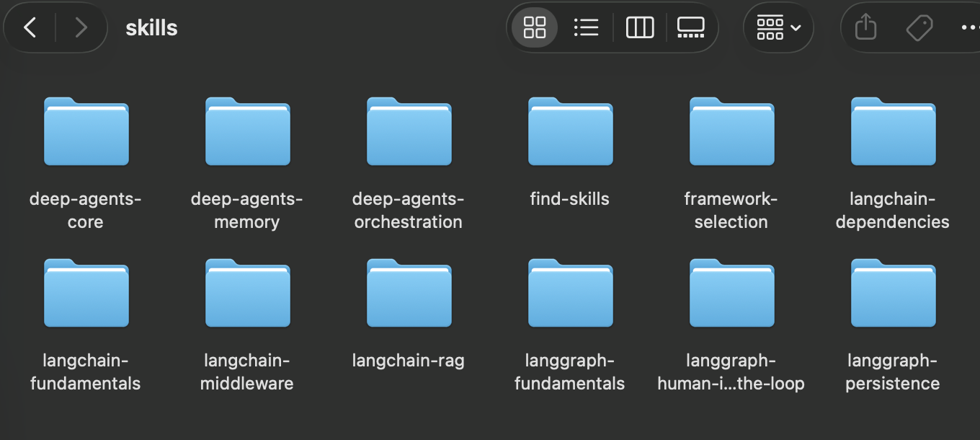
Task: Open the item grouping dropdown
Action: coord(778,28)
